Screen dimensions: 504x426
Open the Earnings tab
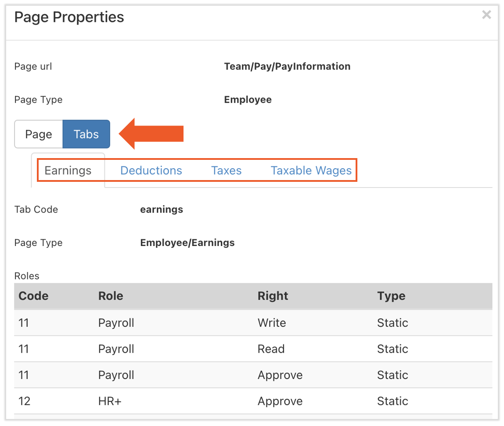68,170
